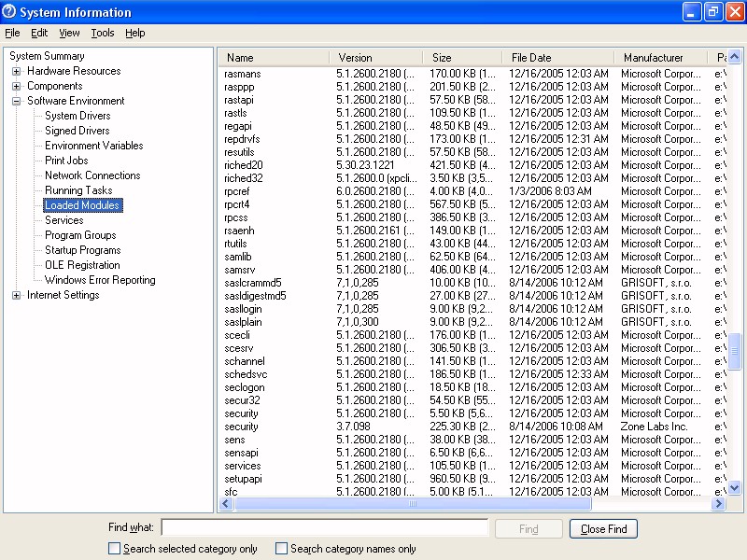Screen dimensions: 747x560
Task: Open the View menu
Action: [69, 33]
